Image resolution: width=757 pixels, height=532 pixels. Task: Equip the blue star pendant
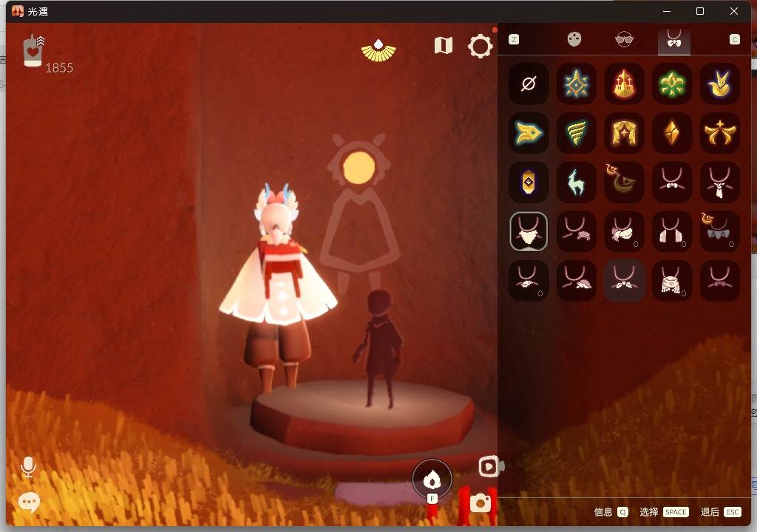[x=577, y=83]
